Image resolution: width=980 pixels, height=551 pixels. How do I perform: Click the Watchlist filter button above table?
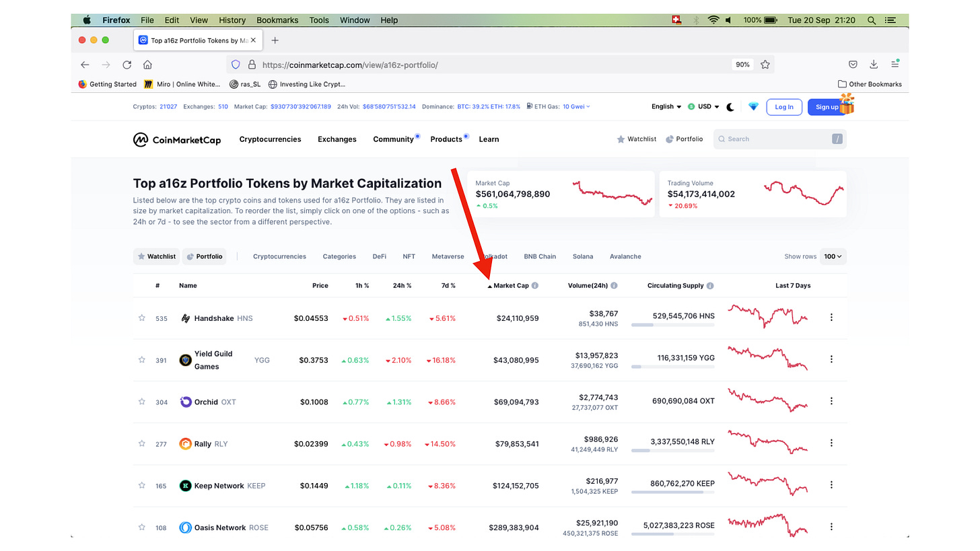tap(156, 256)
